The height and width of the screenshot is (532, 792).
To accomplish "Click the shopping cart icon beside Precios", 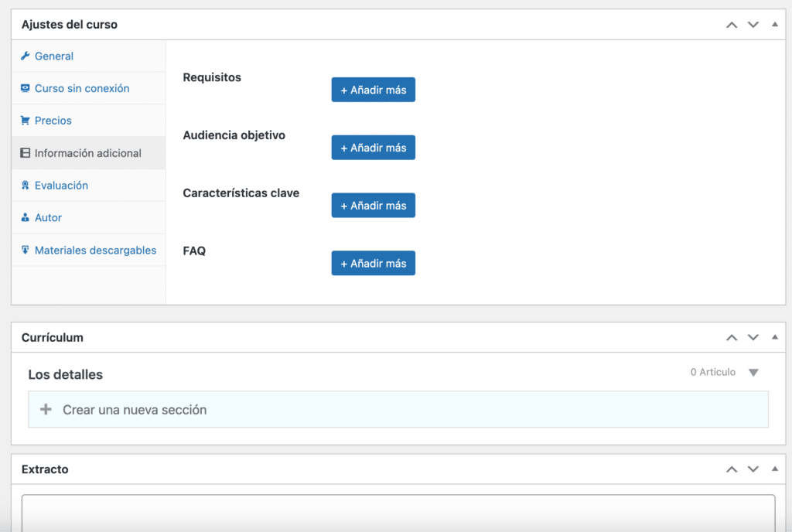I will [26, 121].
